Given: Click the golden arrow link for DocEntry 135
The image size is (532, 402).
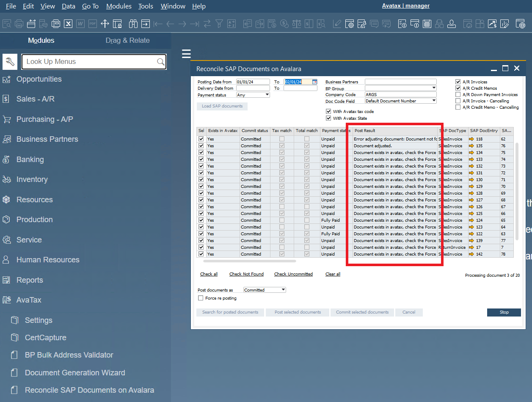Looking at the screenshot, I should pos(471,146).
